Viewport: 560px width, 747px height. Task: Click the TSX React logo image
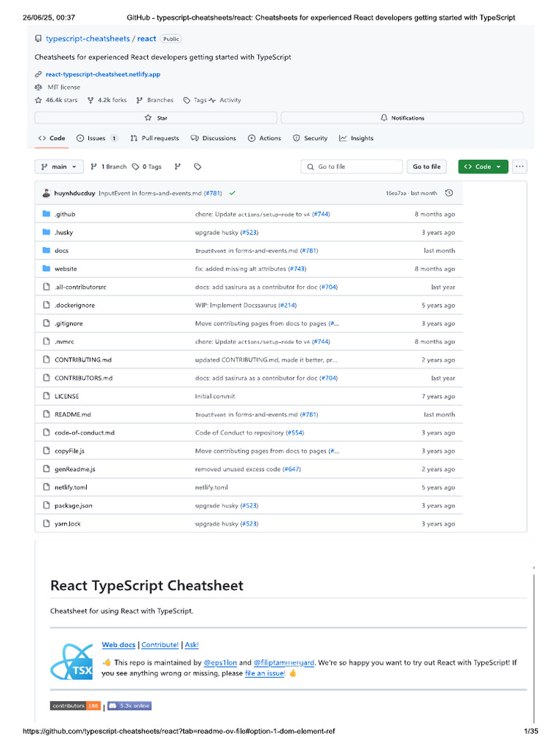[x=71, y=662]
